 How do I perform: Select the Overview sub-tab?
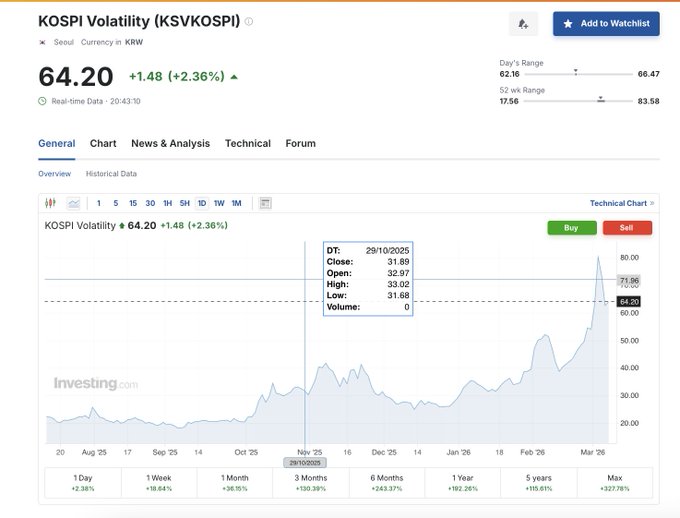pos(54,174)
